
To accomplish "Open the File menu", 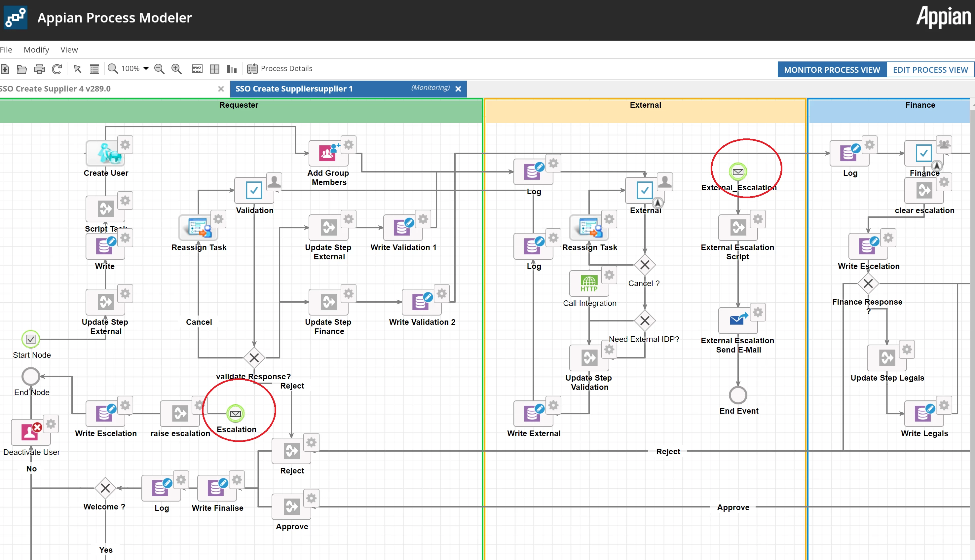I will [6, 50].
